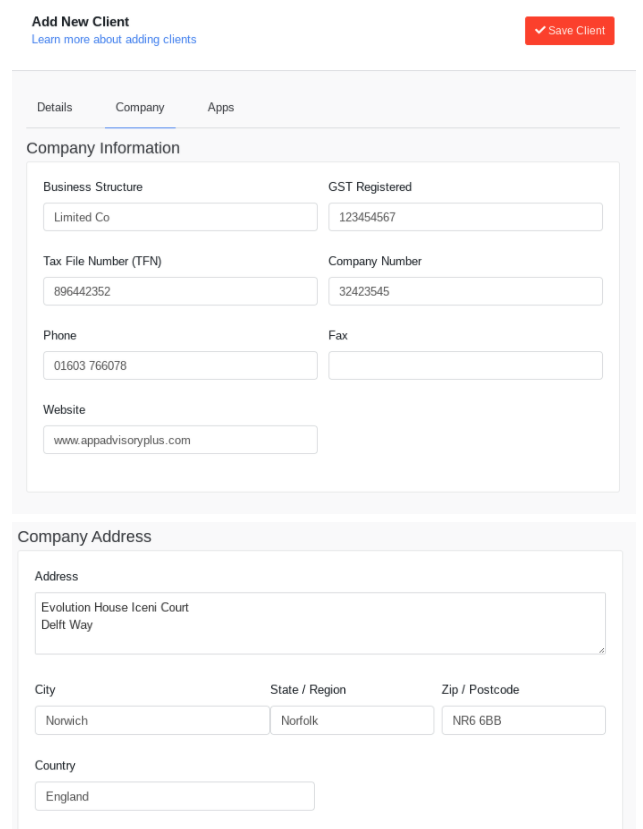Open Learn more about adding clients link
643x829 pixels.
tap(114, 39)
